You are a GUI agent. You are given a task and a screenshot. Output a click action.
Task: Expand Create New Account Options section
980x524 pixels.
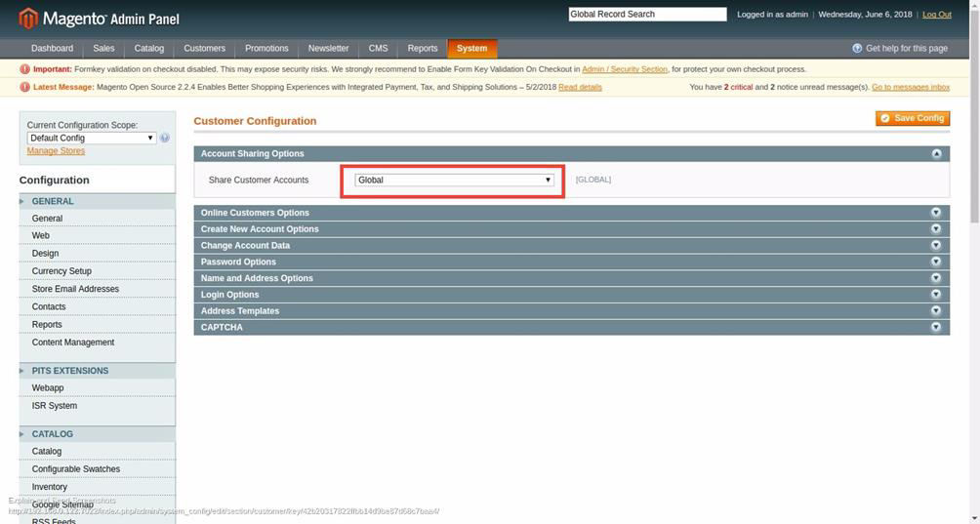click(260, 229)
